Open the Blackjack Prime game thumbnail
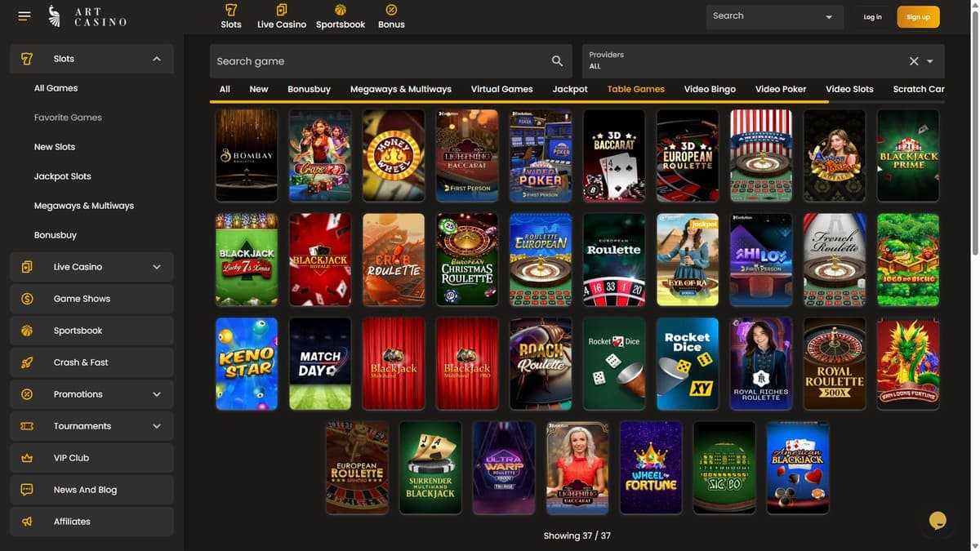Viewport: 980px width, 551px height. (x=908, y=155)
